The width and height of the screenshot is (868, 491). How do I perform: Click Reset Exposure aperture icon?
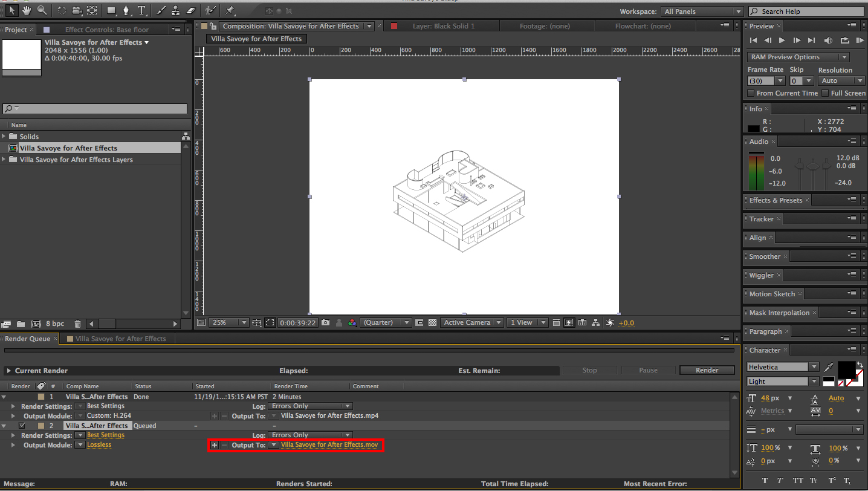(610, 323)
